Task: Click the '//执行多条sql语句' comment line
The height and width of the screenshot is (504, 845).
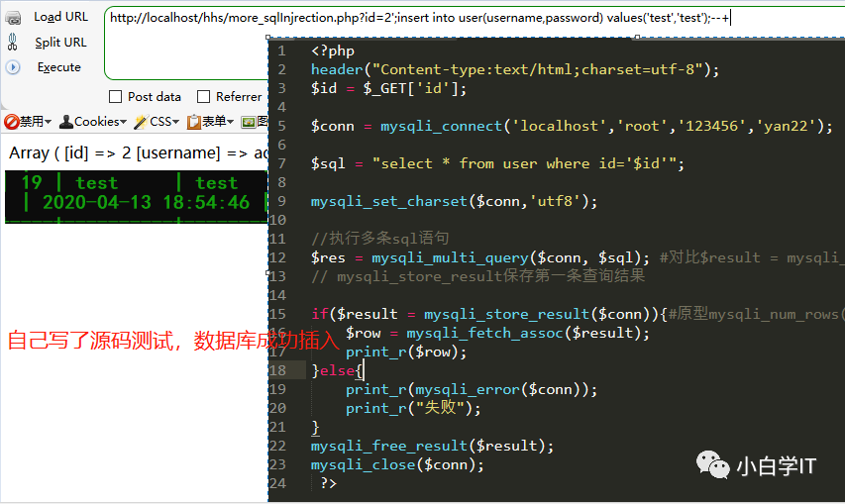Action: pos(380,239)
